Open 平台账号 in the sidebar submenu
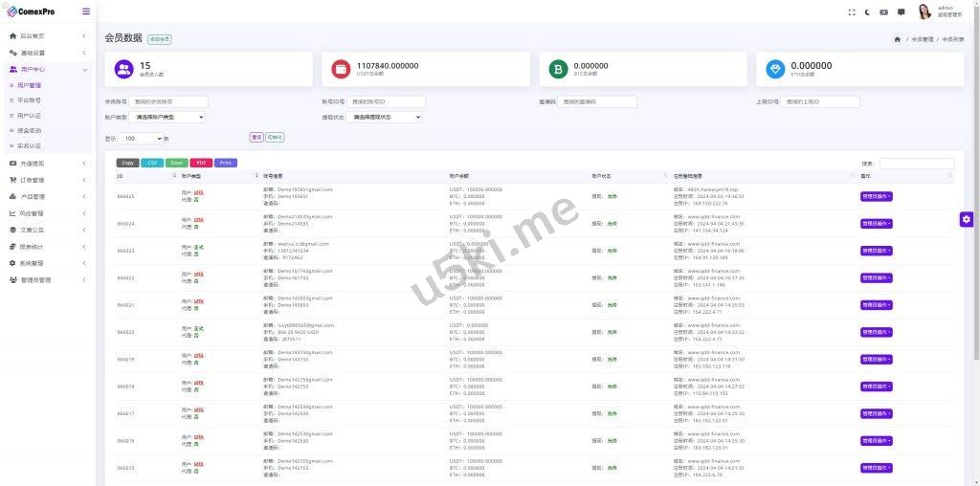Viewport: 980px width, 486px height. (29, 100)
